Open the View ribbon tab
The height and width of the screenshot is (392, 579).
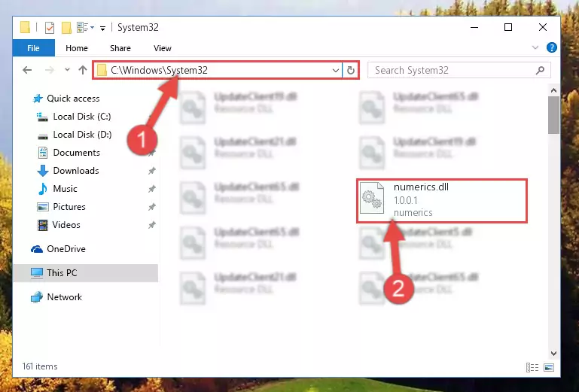[163, 48]
